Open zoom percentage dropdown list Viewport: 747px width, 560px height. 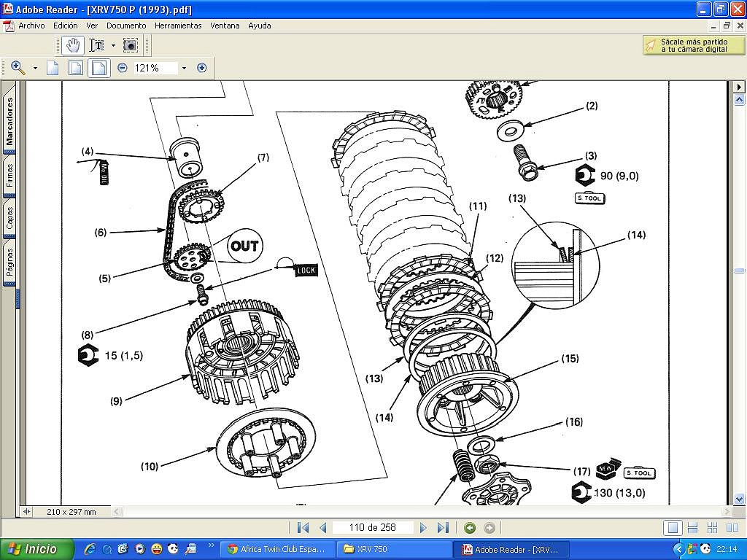[x=184, y=68]
